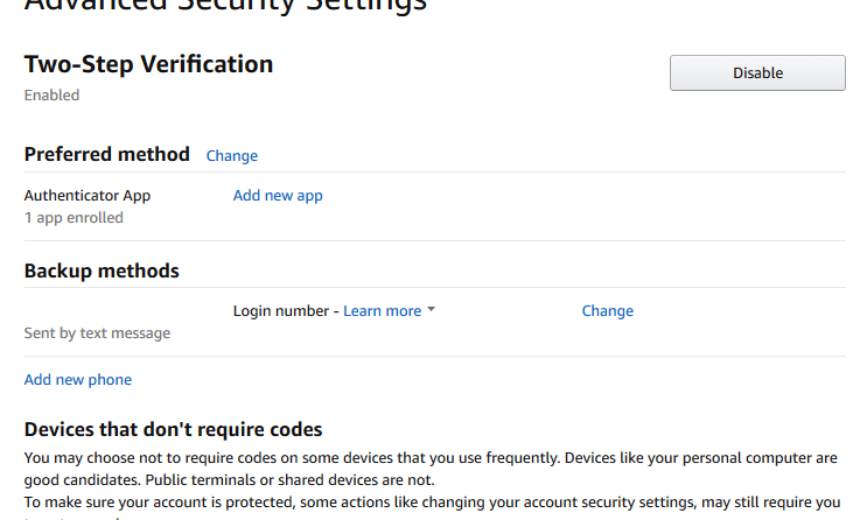Click the 'You may choose not to require codes' paragraph
The image size is (860, 520).
(x=300, y=458)
